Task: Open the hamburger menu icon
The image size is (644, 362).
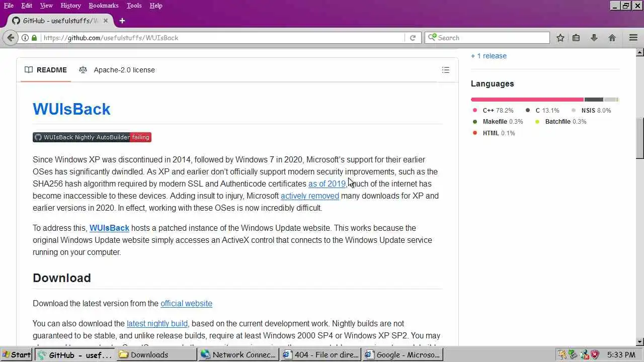Action: coord(633,38)
